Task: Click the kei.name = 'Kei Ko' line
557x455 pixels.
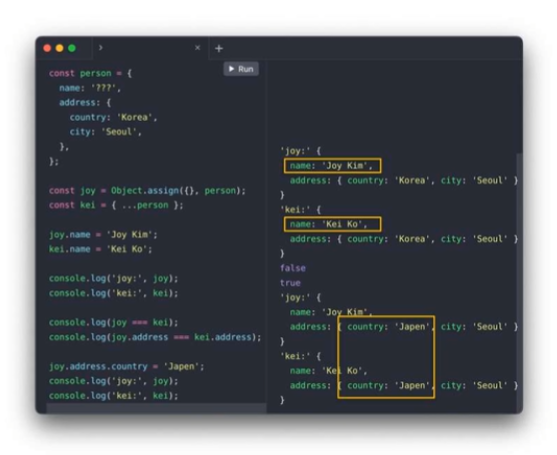Action: (101, 249)
